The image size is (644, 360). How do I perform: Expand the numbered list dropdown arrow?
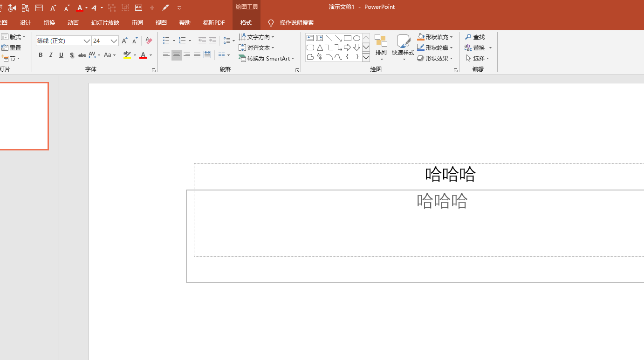tap(190, 41)
